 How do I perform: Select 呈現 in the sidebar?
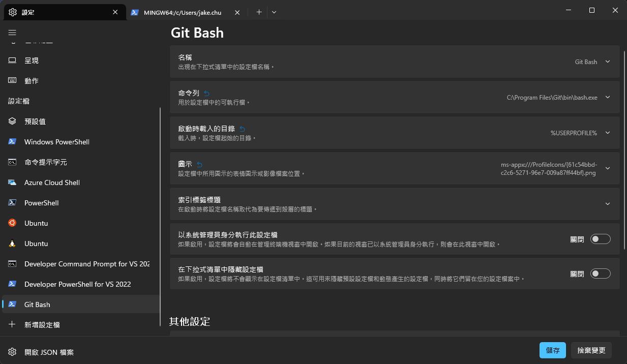click(81, 60)
